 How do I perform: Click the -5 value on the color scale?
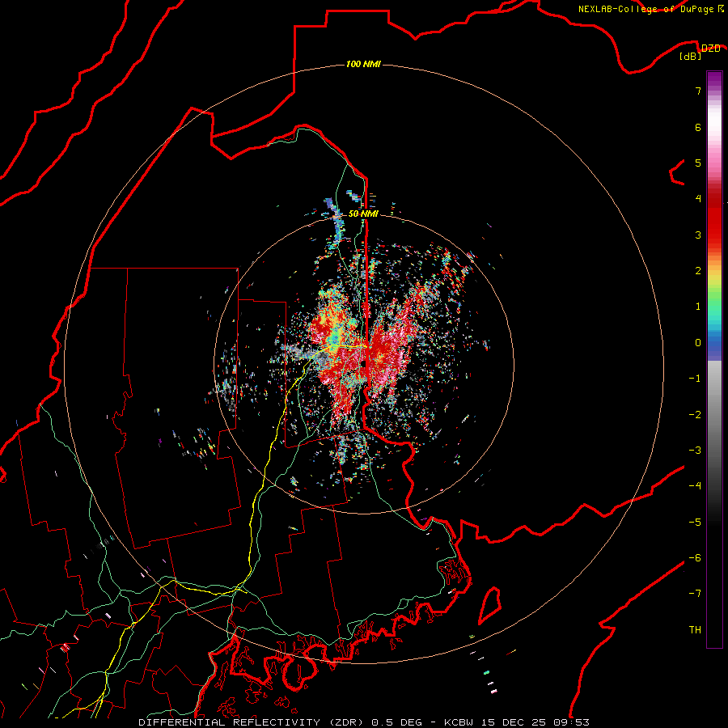tap(695, 523)
